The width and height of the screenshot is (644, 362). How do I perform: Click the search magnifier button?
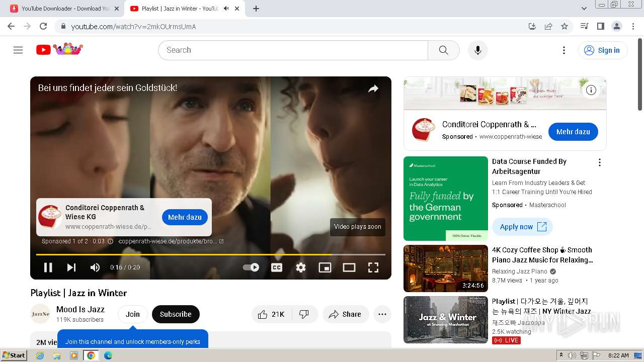[x=443, y=50]
